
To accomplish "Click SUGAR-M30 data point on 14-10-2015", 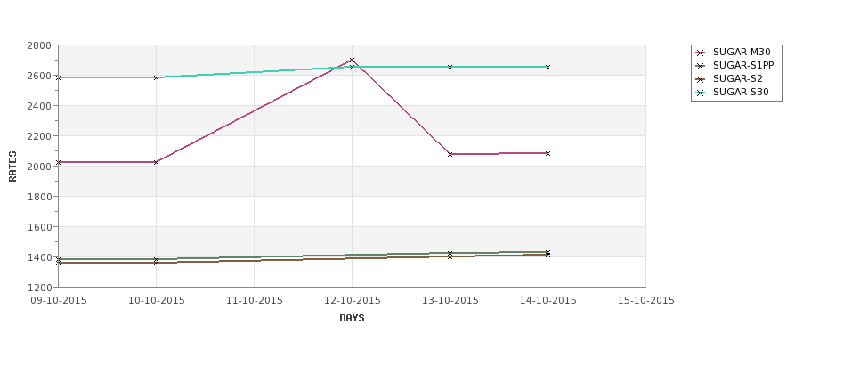I will [548, 153].
